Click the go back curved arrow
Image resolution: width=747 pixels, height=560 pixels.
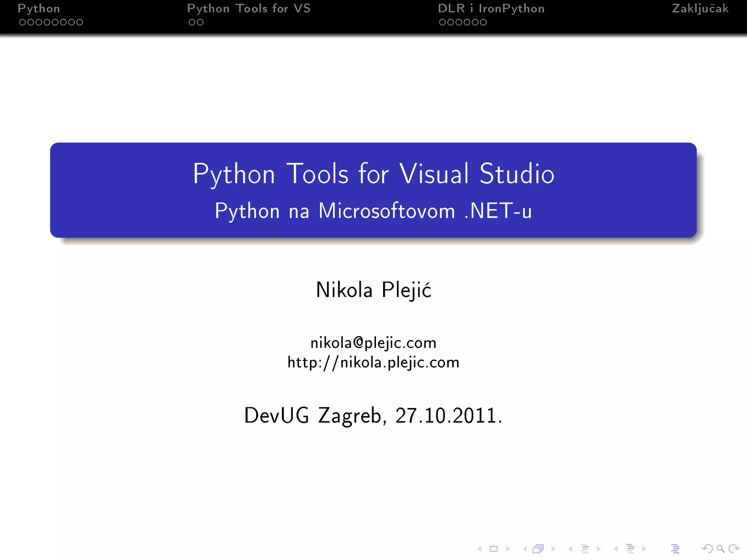coord(707,549)
